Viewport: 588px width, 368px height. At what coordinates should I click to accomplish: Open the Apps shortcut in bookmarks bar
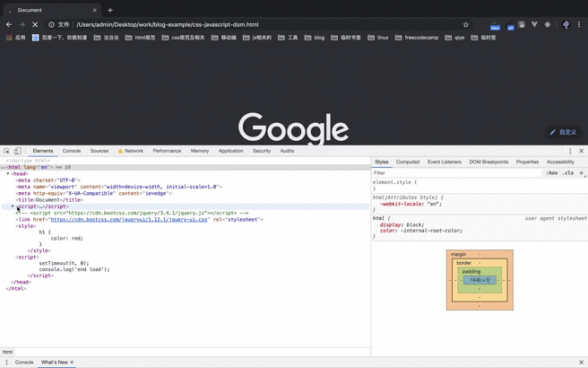[15, 38]
